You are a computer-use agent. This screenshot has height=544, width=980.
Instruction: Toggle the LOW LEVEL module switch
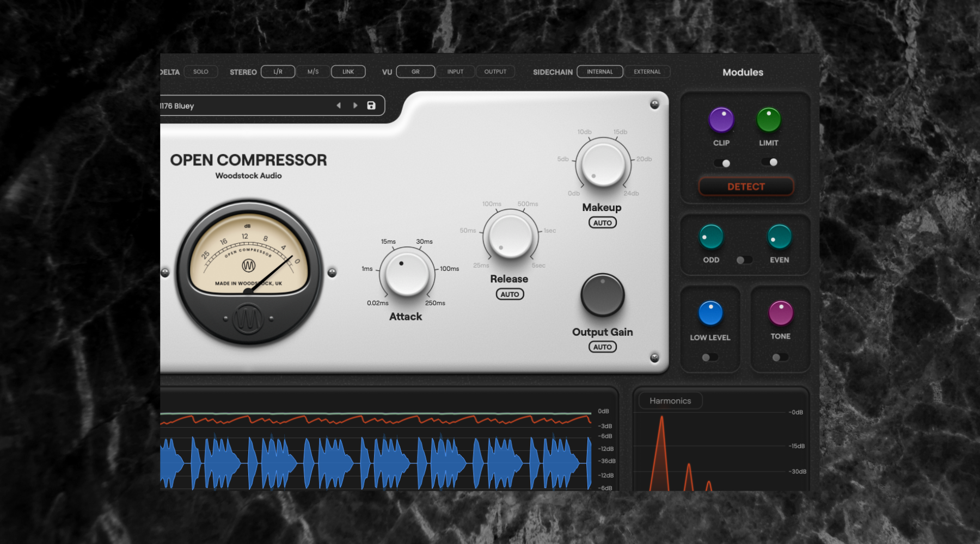[x=710, y=357]
